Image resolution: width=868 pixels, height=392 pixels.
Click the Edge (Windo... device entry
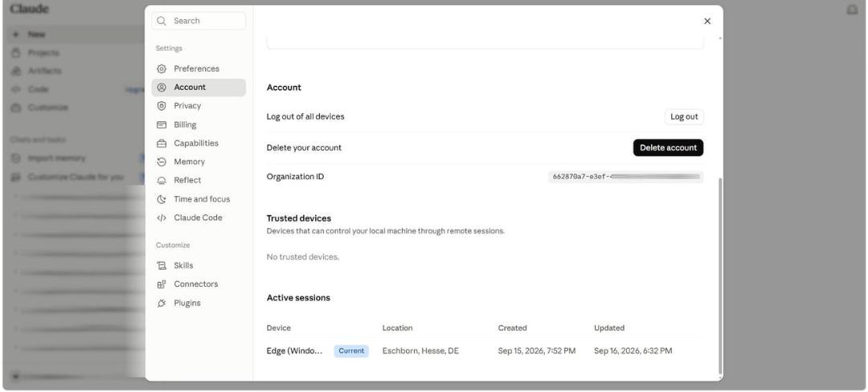pos(294,351)
